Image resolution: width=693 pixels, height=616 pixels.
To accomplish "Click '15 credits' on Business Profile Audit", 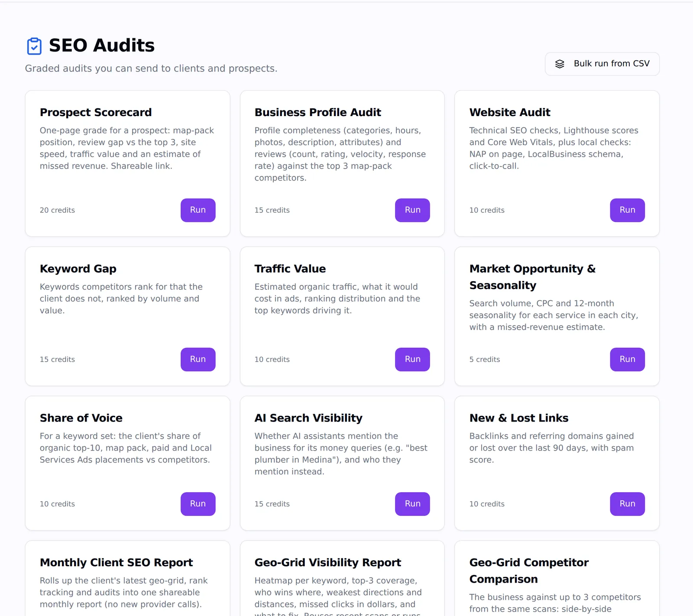I will click(272, 210).
